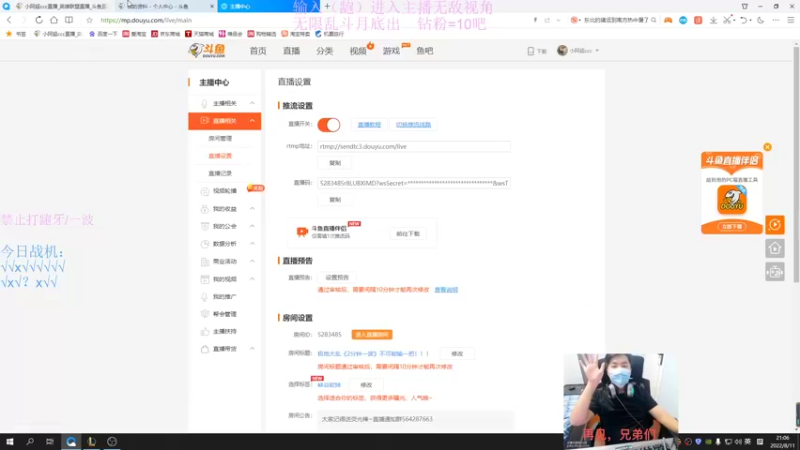Collapse the 主播相关 sidebar section
Image resolution: width=800 pixels, height=450 pixels.
[252, 103]
